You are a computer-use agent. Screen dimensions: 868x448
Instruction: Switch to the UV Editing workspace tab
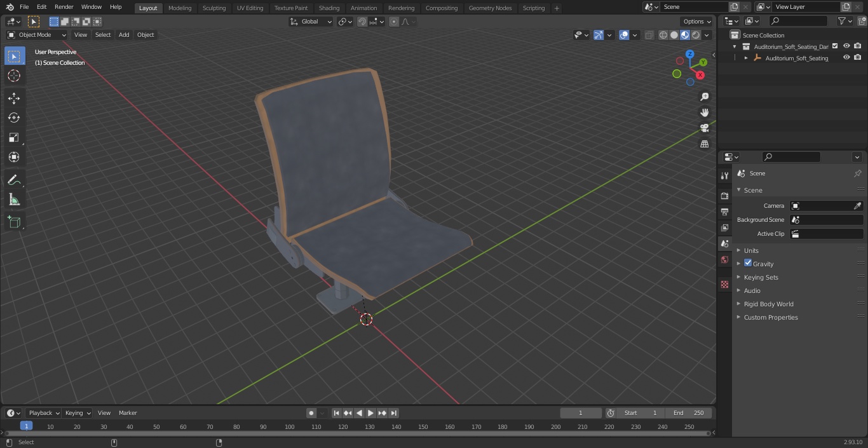250,8
